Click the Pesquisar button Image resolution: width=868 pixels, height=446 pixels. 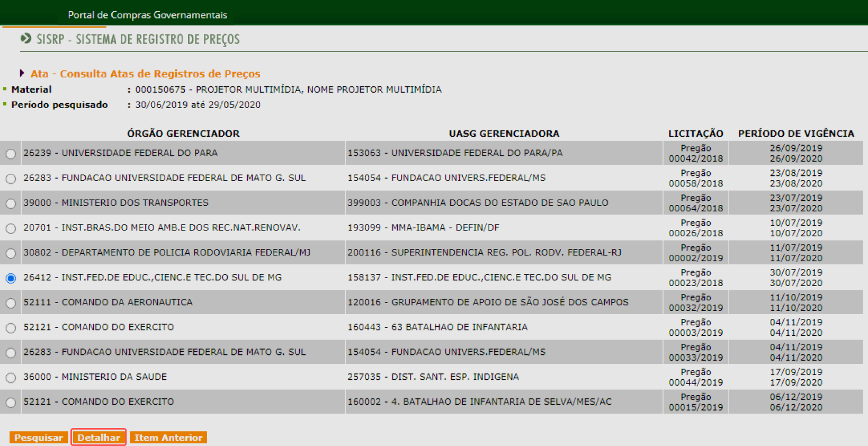coord(39,438)
